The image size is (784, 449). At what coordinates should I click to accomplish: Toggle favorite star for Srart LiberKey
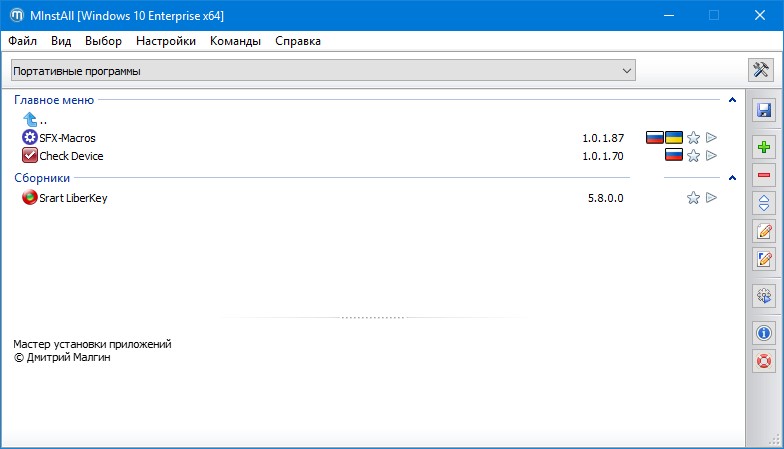tap(693, 198)
